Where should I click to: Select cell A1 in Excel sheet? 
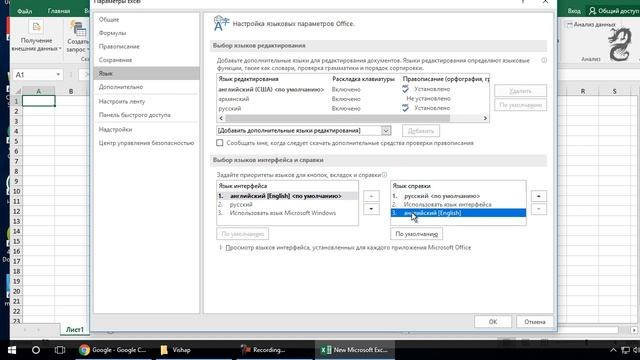point(39,101)
